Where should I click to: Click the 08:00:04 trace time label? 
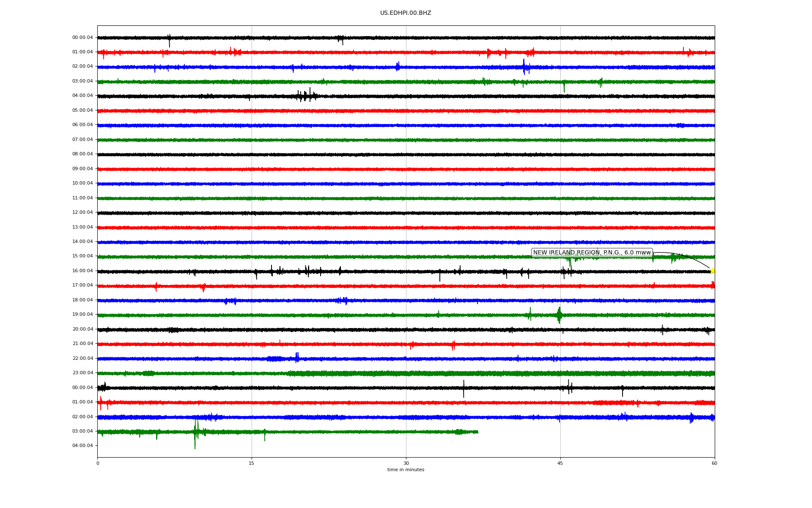coord(82,154)
